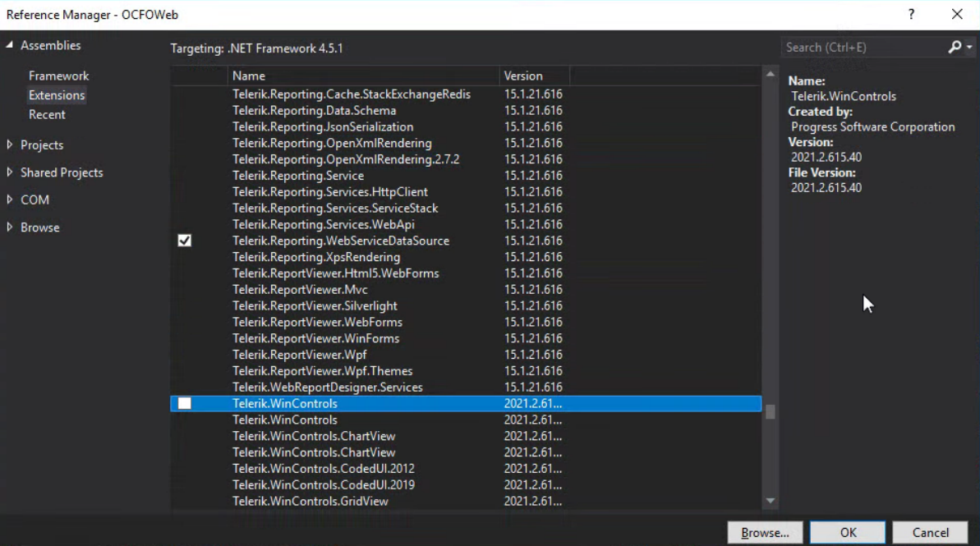Select Telerik.Reporting.Services.WebApi row
This screenshot has width=980, height=546.
coord(466,224)
